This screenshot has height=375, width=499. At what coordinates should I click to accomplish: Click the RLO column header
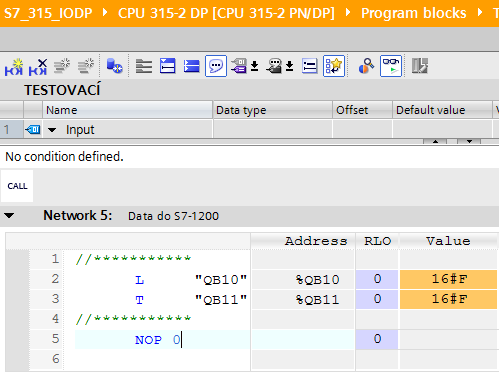tap(377, 241)
